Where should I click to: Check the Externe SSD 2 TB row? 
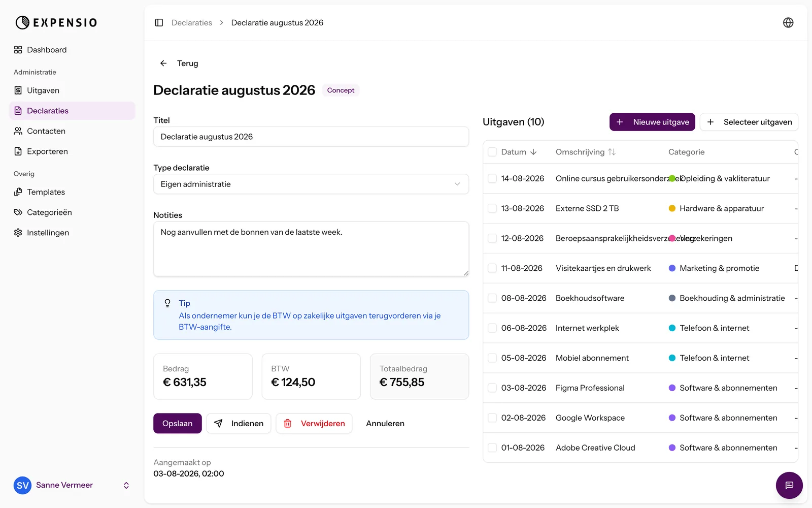point(492,208)
